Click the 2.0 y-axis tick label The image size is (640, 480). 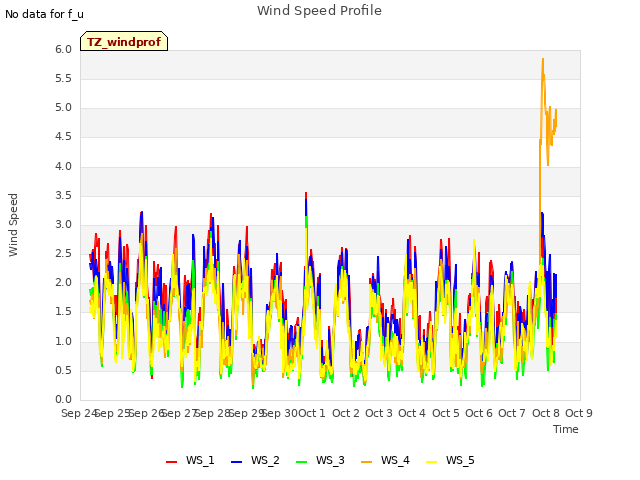(63, 283)
